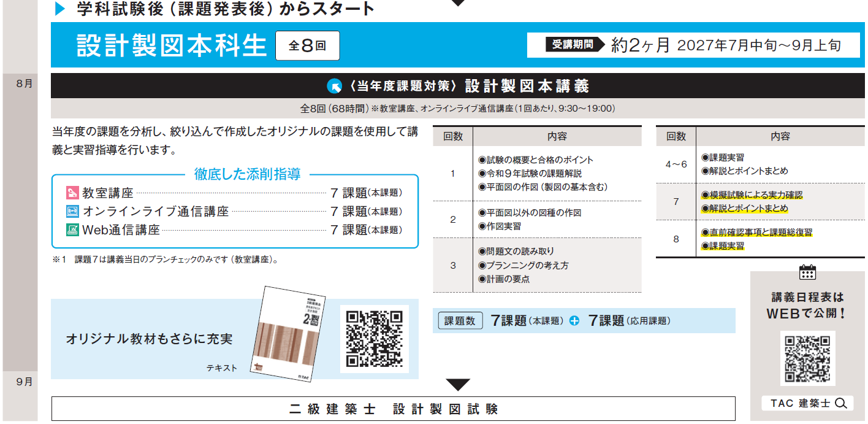868x424 pixels.
Task: Click the blue triangle before 学科試験後 heading
Action: (59, 8)
